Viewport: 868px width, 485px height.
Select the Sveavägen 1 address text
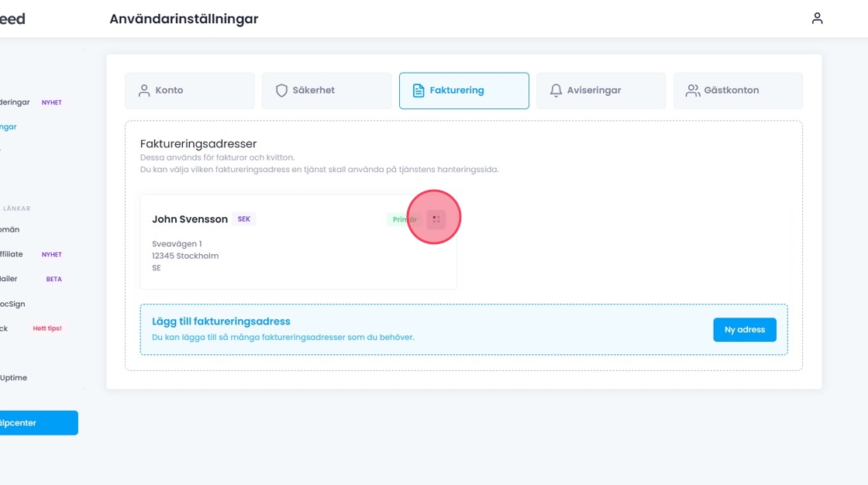(x=177, y=244)
